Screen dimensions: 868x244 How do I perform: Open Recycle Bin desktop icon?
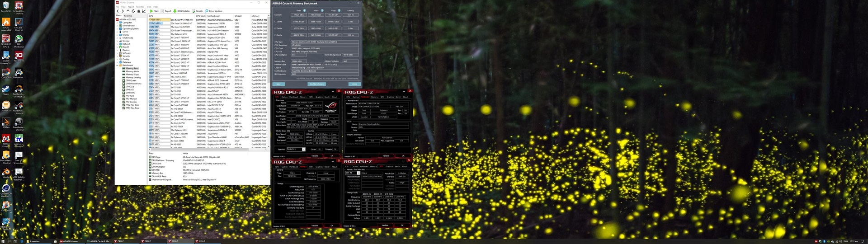[6, 7]
